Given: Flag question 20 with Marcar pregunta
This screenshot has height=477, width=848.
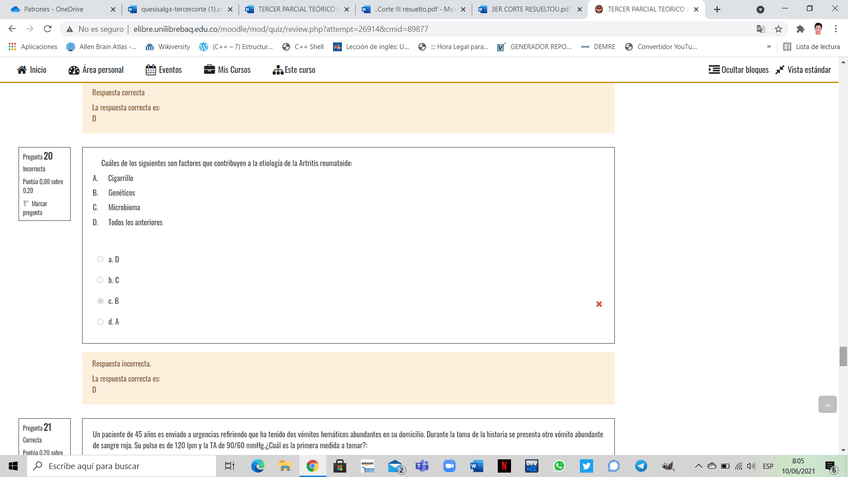Looking at the screenshot, I should [35, 208].
